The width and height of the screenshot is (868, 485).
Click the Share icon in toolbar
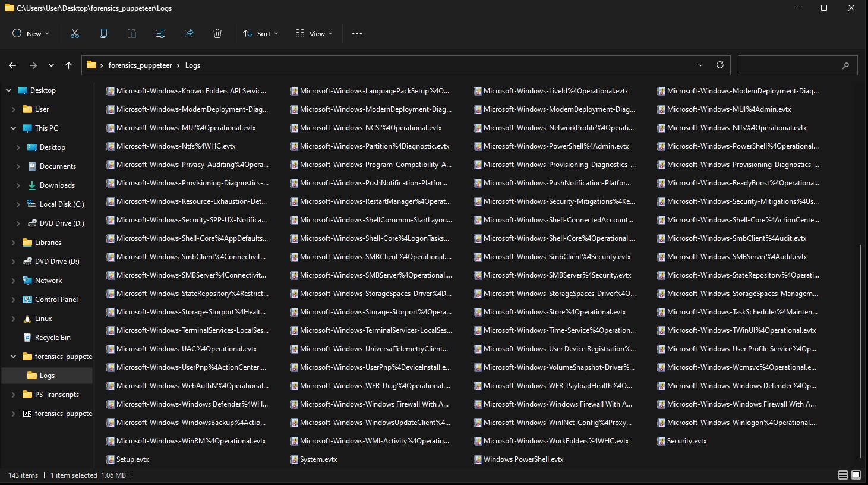point(189,34)
